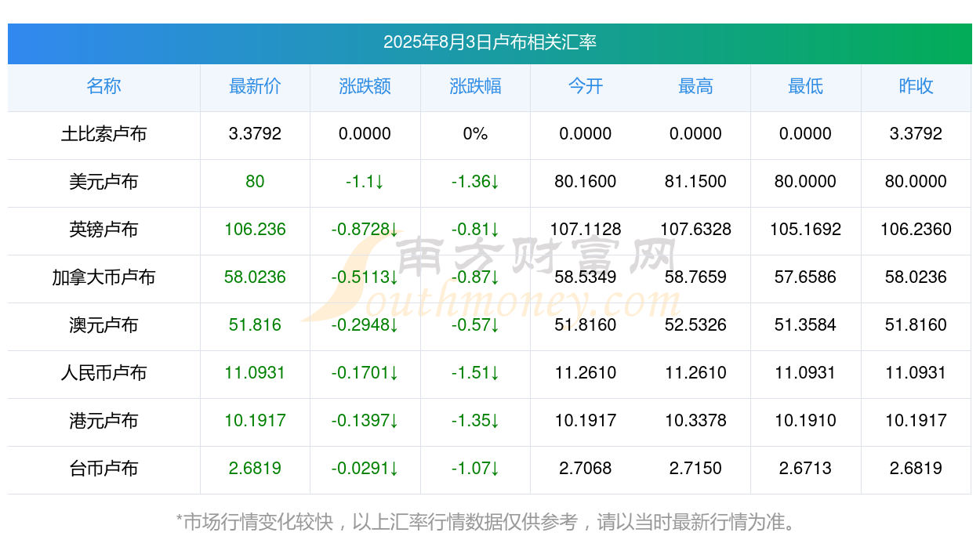The height and width of the screenshot is (547, 980).
Task: Click the percent change -0.57↓
Action: pos(475,325)
